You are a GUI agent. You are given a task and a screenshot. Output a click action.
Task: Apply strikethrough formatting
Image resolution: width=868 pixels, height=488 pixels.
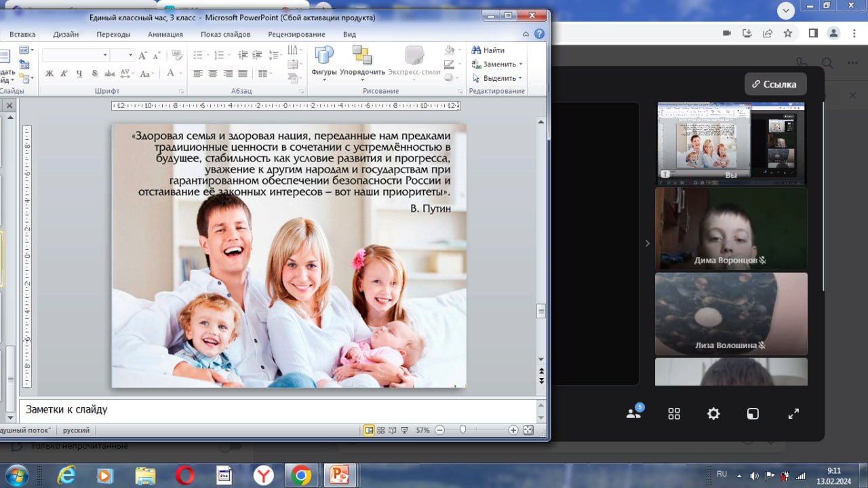(109, 73)
